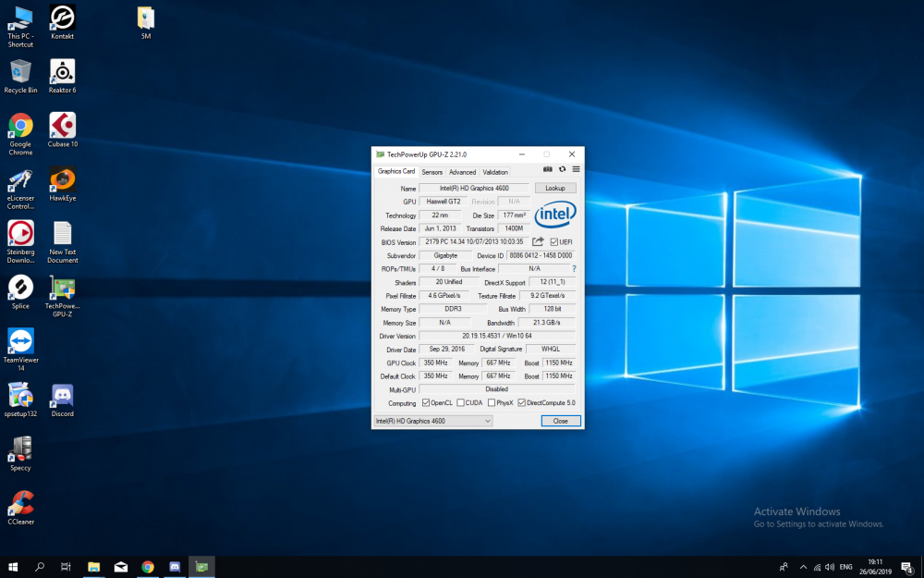Click the Memory Type value DDR3

pyautogui.click(x=453, y=309)
